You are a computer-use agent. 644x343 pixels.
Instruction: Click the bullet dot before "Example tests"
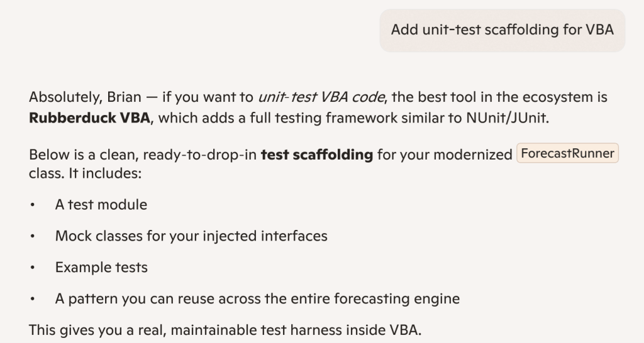(33, 268)
